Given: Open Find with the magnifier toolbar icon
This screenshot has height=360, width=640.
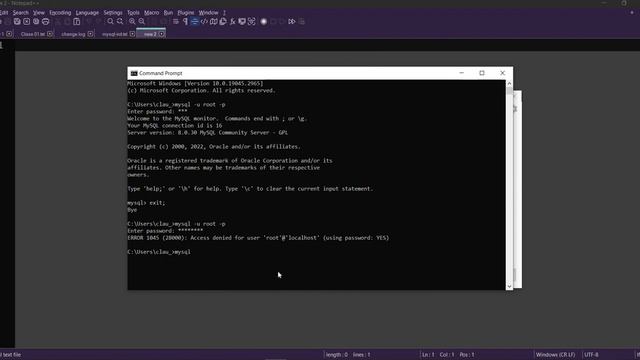Looking at the screenshot, I should coord(110,22).
